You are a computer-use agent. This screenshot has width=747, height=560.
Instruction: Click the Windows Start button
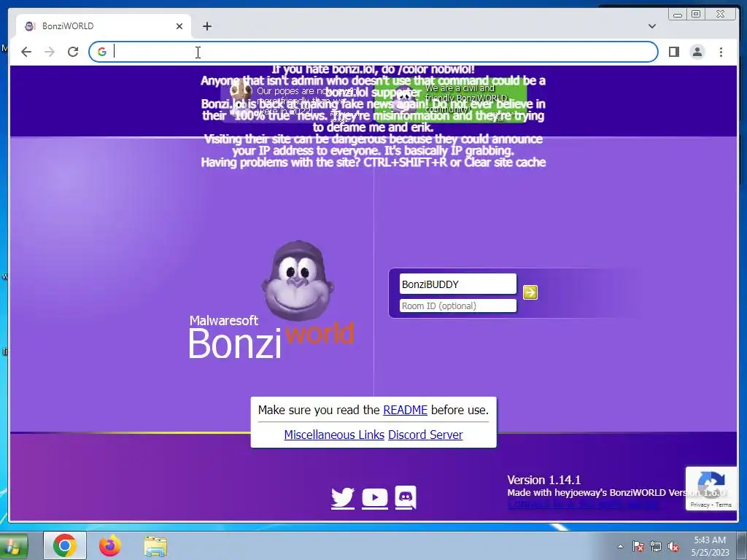(x=12, y=546)
